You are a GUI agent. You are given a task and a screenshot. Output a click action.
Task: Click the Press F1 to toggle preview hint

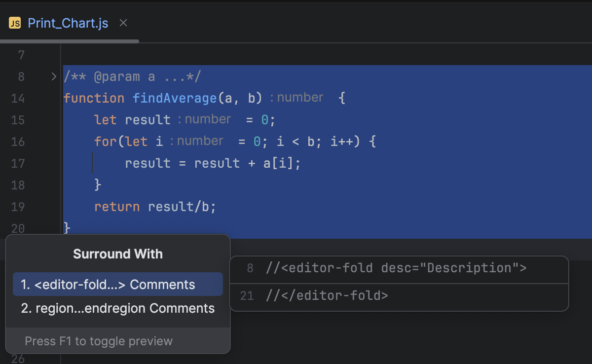[98, 341]
